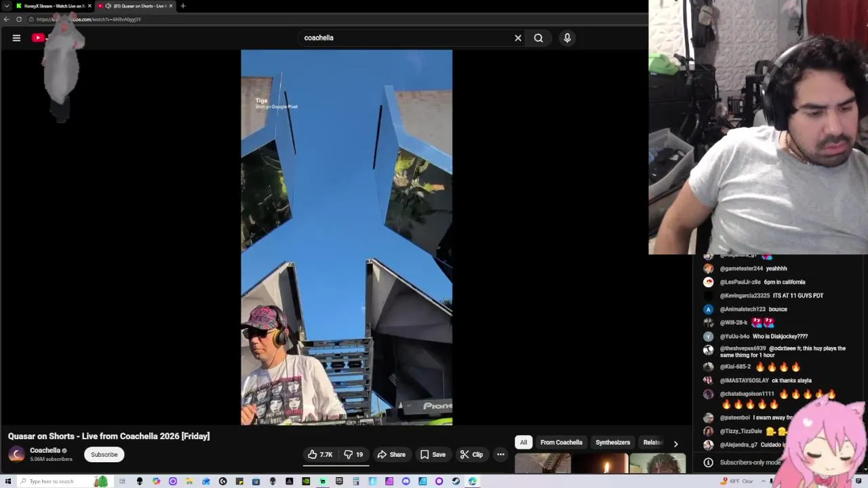
Task: Click chat message '6pm in california'
Action: [x=785, y=282]
